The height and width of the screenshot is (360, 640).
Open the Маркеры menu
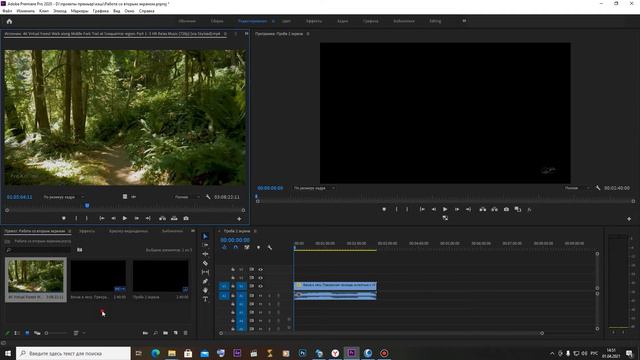pyautogui.click(x=79, y=11)
